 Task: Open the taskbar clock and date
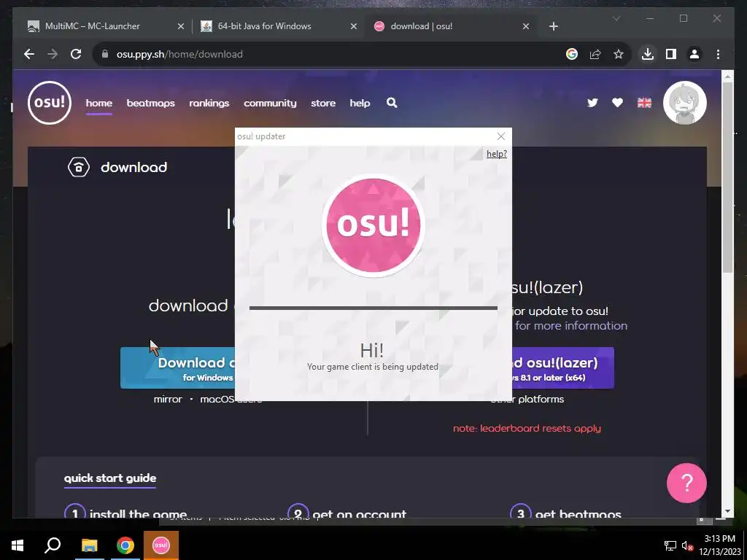point(720,545)
